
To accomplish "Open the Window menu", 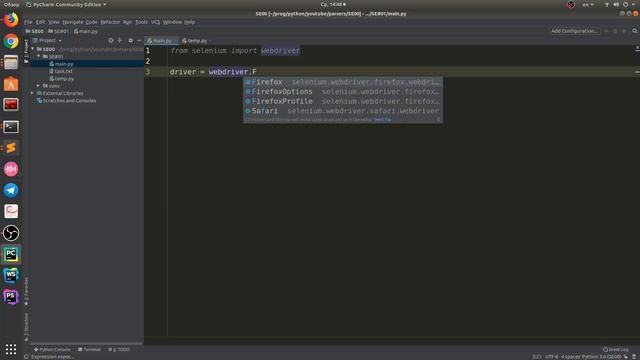I will pyautogui.click(x=173, y=22).
